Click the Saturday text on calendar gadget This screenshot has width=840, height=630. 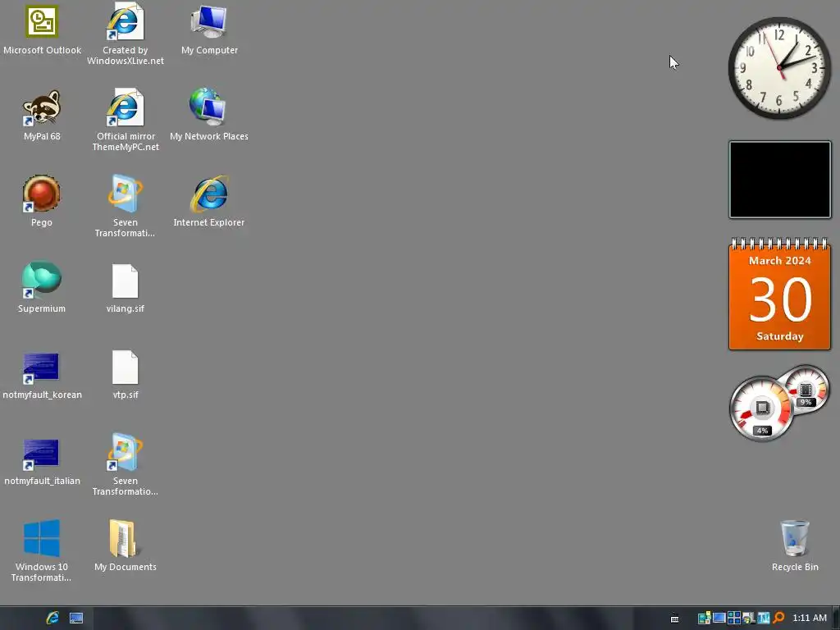click(780, 336)
